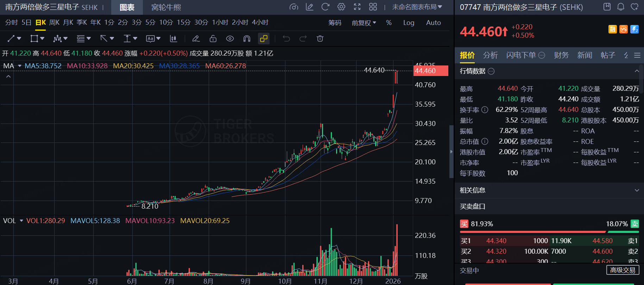Select the 分时 intraday timeframe
The width and height of the screenshot is (644, 285).
point(12,23)
